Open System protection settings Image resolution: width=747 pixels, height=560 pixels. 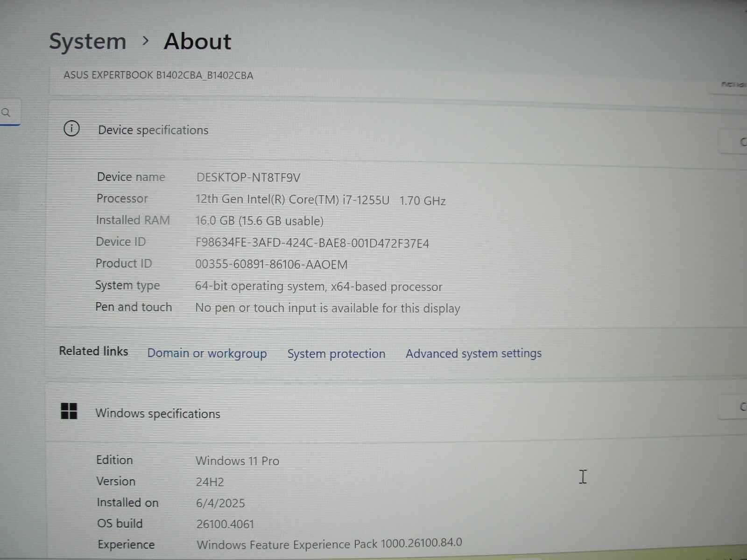(x=336, y=353)
